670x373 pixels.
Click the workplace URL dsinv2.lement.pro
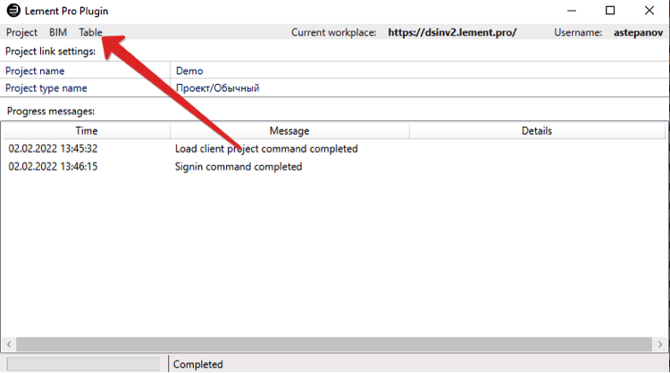(452, 32)
